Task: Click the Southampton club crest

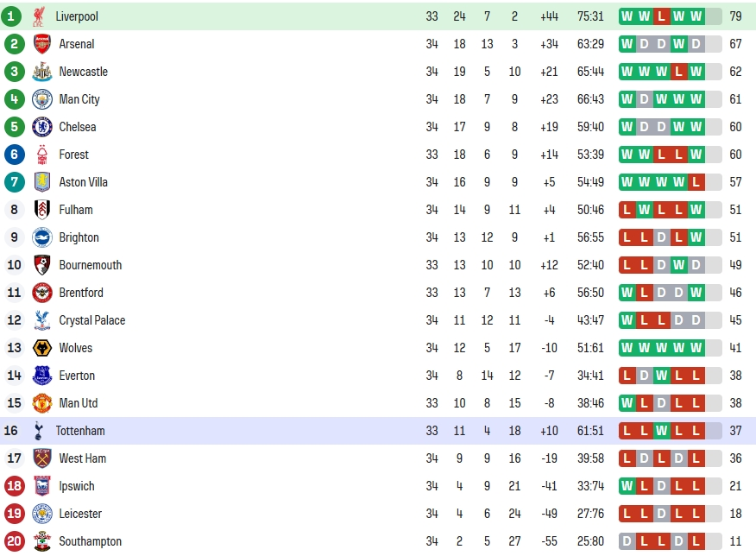Action: tap(42, 541)
